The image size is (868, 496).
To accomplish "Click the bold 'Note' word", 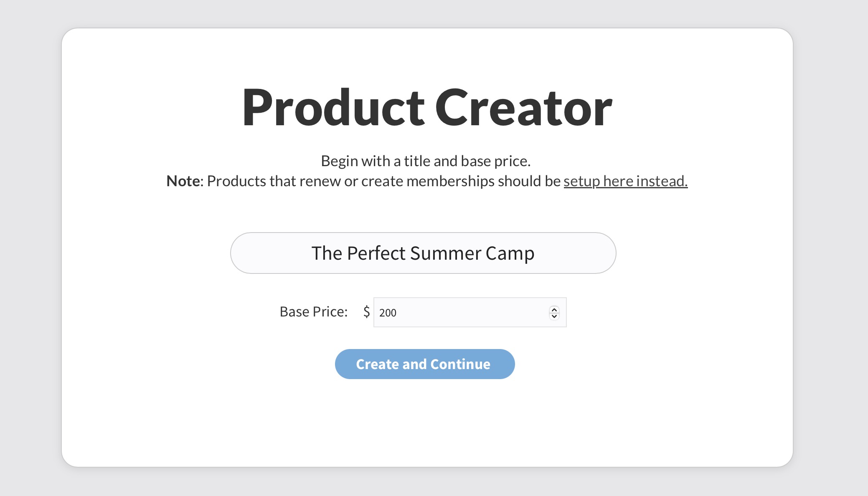I will click(x=183, y=181).
